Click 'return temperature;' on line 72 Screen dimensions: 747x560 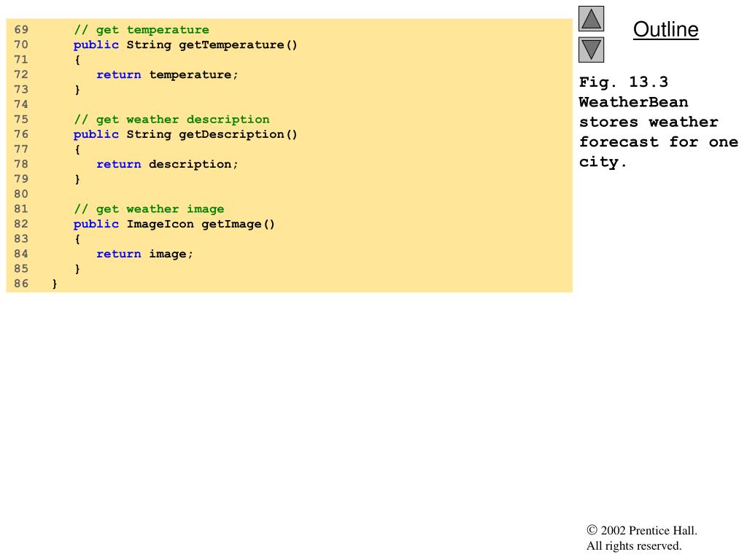pos(167,75)
